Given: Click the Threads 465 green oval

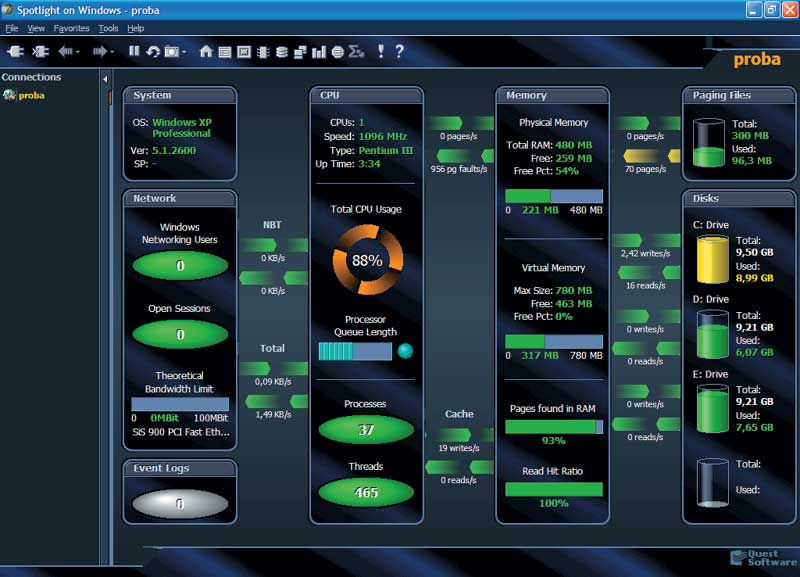Looking at the screenshot, I should click(366, 492).
